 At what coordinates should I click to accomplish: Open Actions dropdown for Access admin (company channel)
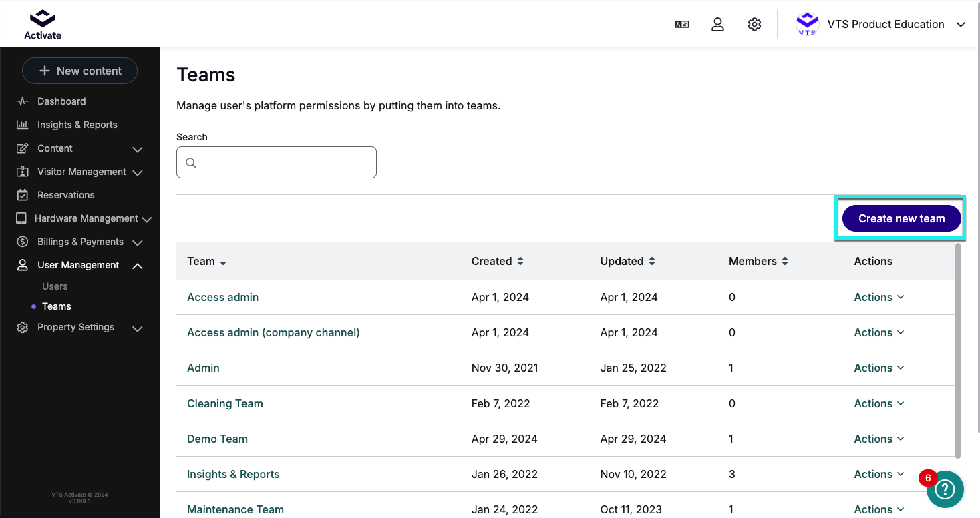879,332
